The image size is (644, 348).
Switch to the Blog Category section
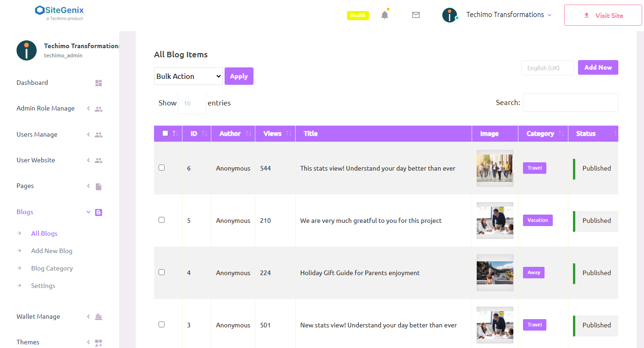click(x=52, y=268)
